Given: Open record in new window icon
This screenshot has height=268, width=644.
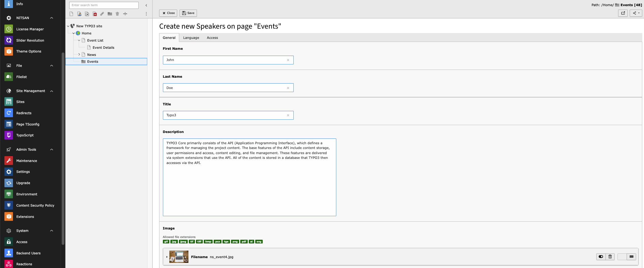Looking at the screenshot, I should coord(623,13).
